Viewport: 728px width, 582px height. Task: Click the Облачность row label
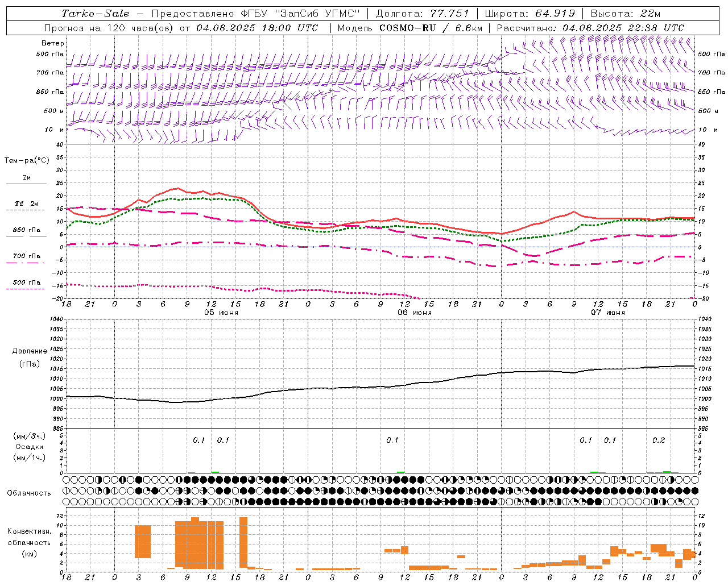pos(29,493)
